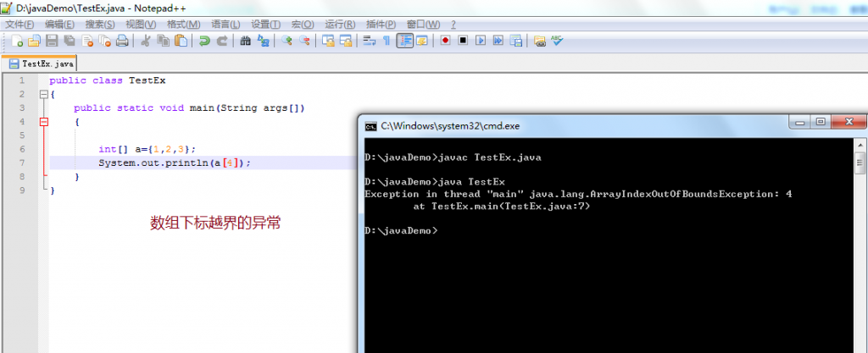Open the 宏(O) menu
Screen dimensions: 868x353
pyautogui.click(x=303, y=25)
